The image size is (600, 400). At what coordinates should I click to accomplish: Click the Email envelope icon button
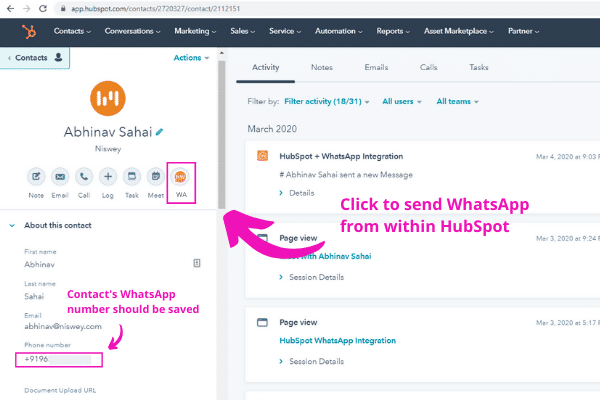[x=60, y=176]
